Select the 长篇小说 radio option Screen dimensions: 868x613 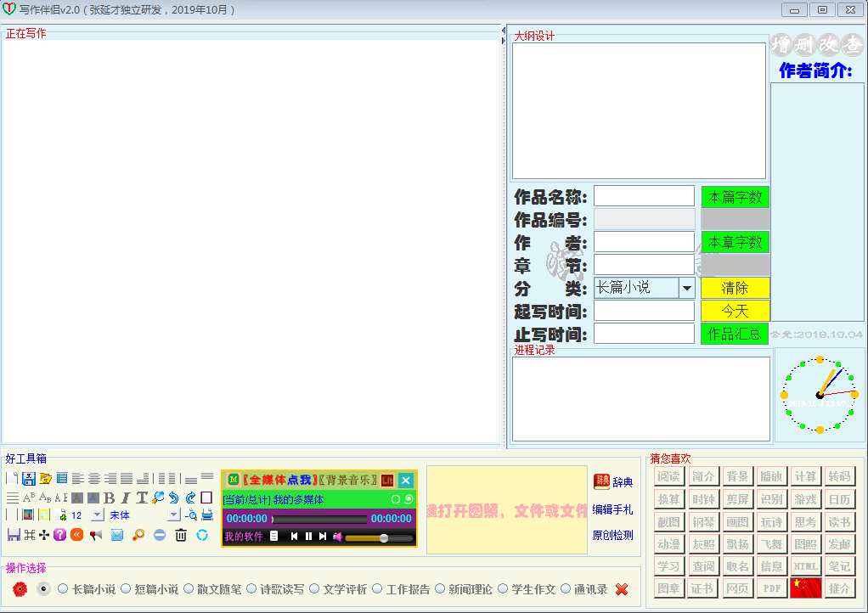click(63, 588)
